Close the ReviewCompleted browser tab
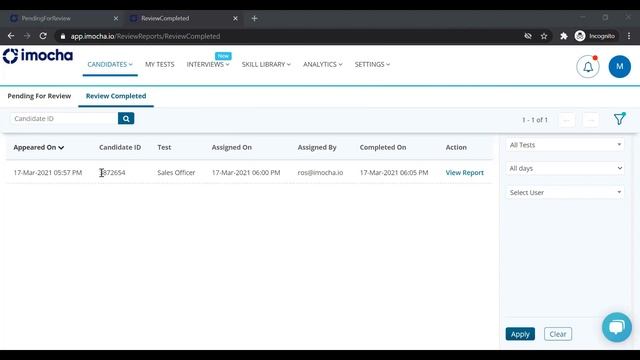Image resolution: width=640 pixels, height=360 pixels. [x=236, y=18]
